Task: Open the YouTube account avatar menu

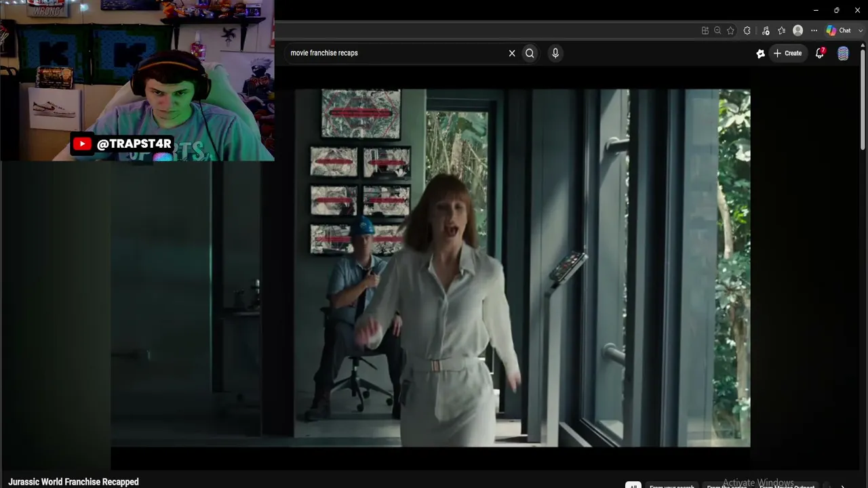Action: [843, 54]
